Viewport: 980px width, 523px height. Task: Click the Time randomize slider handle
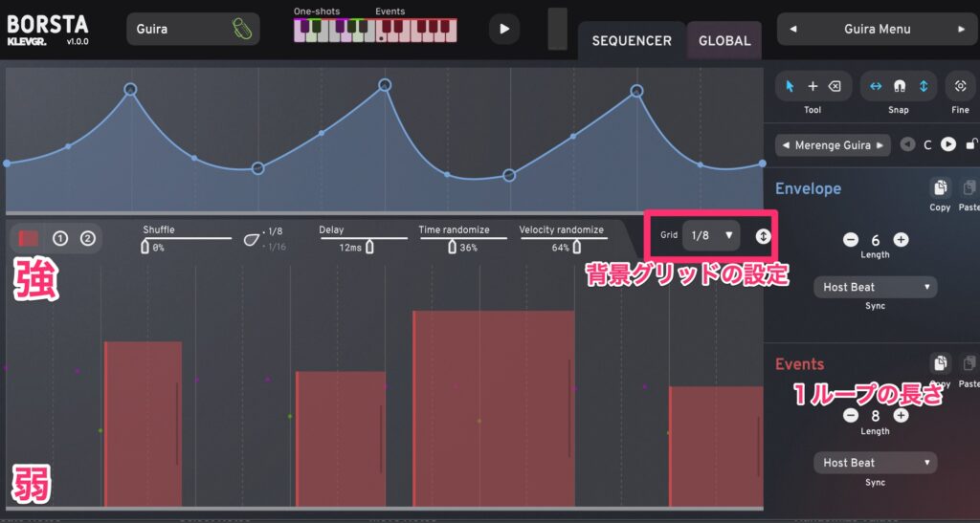453,247
